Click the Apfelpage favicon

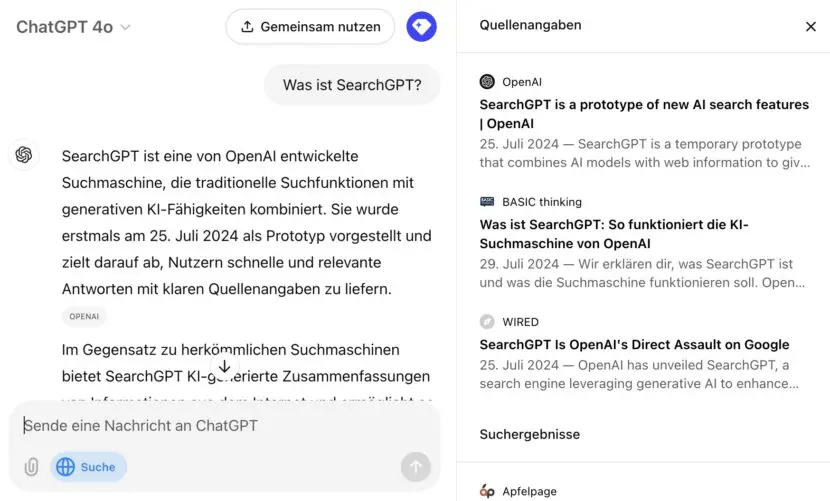pos(487,491)
